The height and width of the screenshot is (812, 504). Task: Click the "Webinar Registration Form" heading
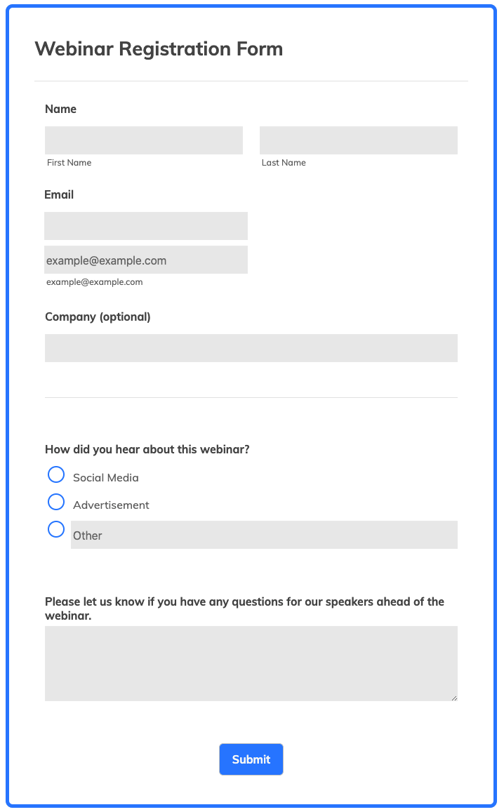click(x=159, y=49)
